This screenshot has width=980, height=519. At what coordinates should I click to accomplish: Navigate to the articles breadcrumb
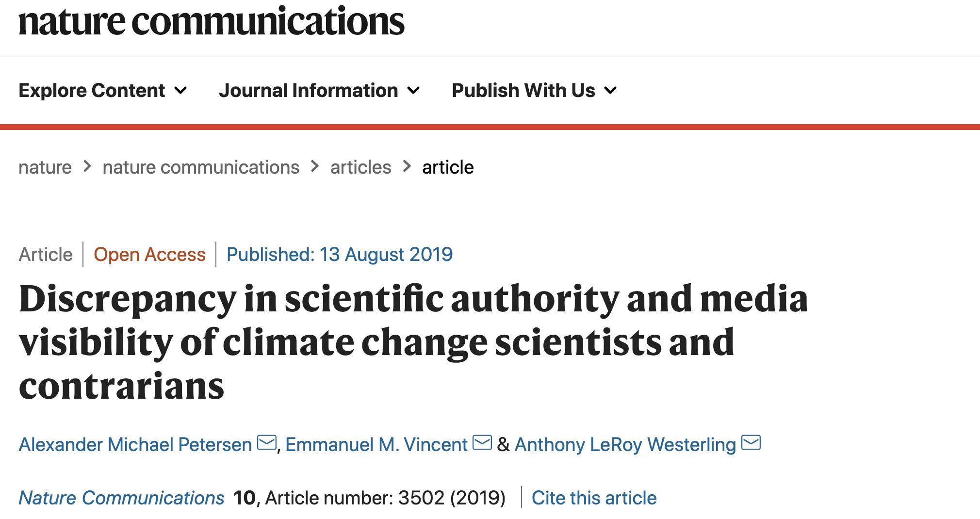click(360, 167)
